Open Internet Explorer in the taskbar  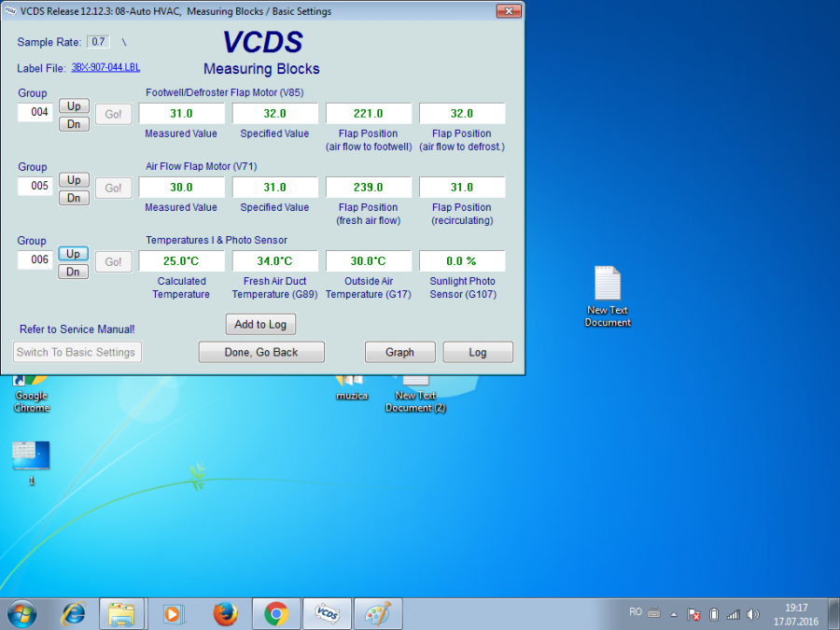click(73, 613)
